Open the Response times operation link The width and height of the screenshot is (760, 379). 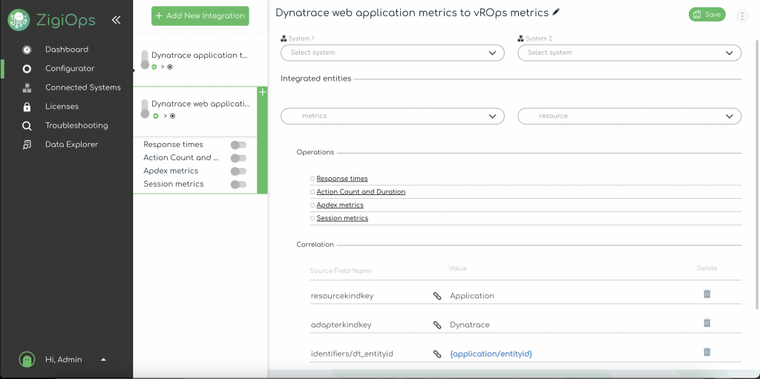pos(342,179)
